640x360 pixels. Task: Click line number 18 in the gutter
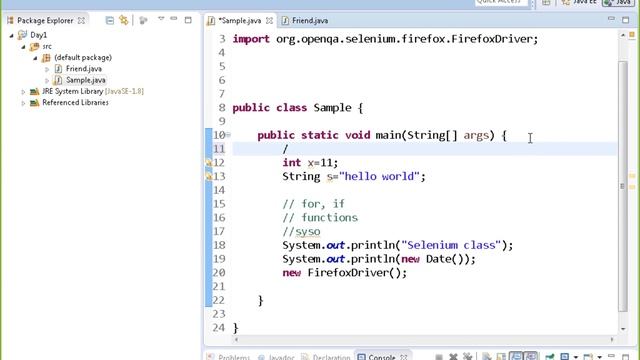[219, 245]
